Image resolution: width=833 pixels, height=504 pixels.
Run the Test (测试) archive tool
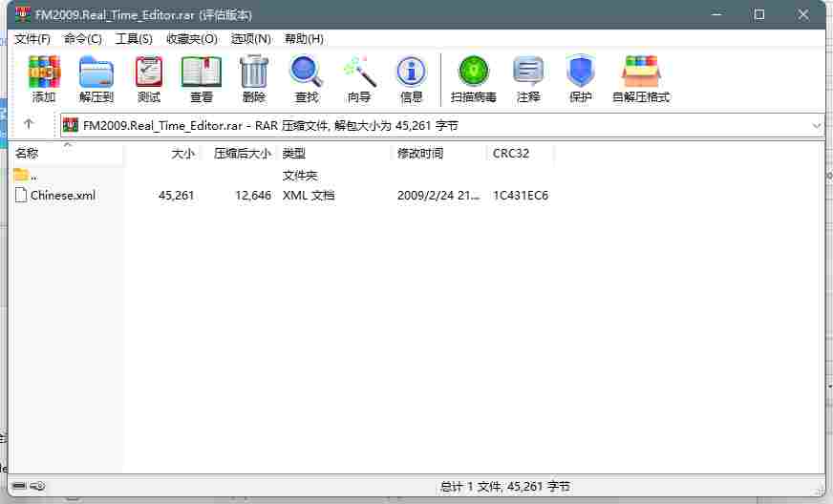149,72
